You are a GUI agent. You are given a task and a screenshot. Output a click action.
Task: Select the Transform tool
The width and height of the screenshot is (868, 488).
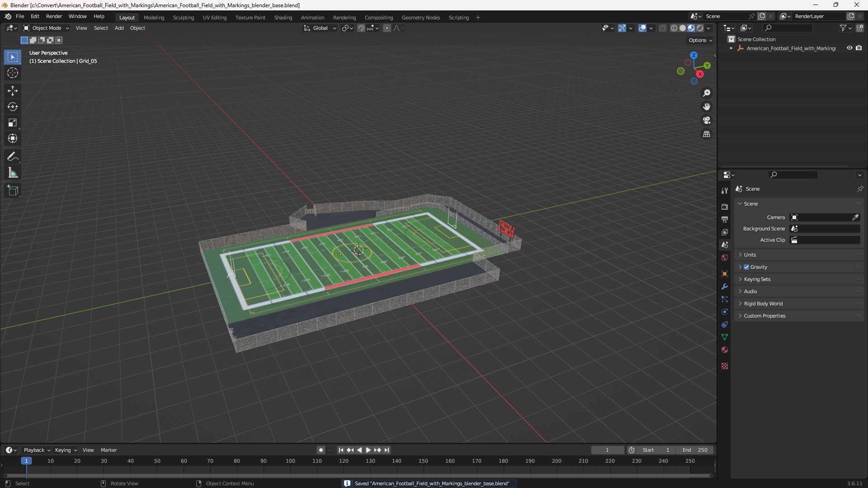13,138
